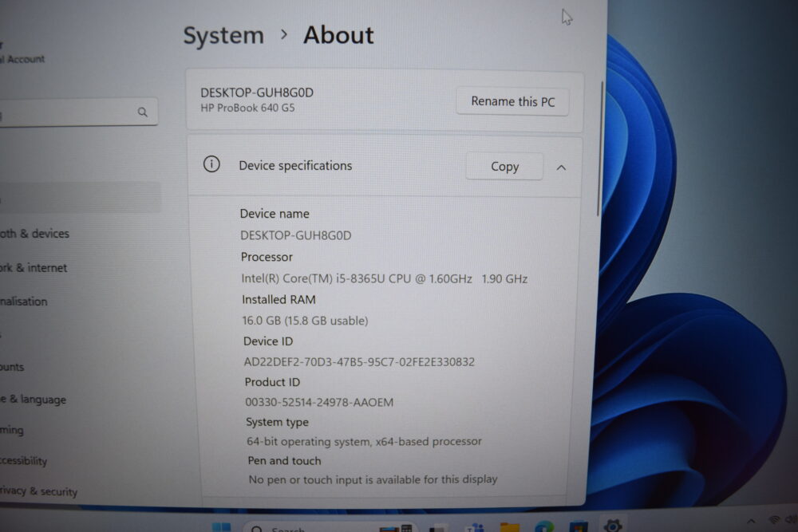This screenshot has height=532, width=798.
Task: Click the Settings window vertical scrollbar
Action: (x=600, y=148)
